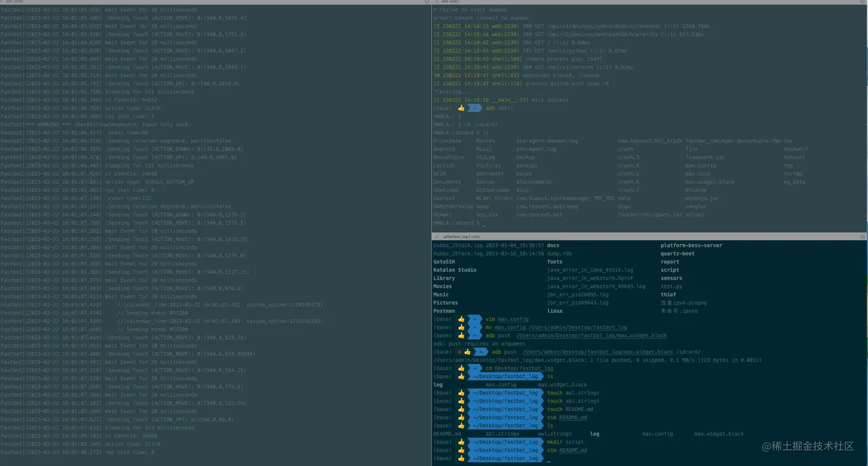
Task: Select 'crash.7' in the sdcard listing
Action: [629, 190]
